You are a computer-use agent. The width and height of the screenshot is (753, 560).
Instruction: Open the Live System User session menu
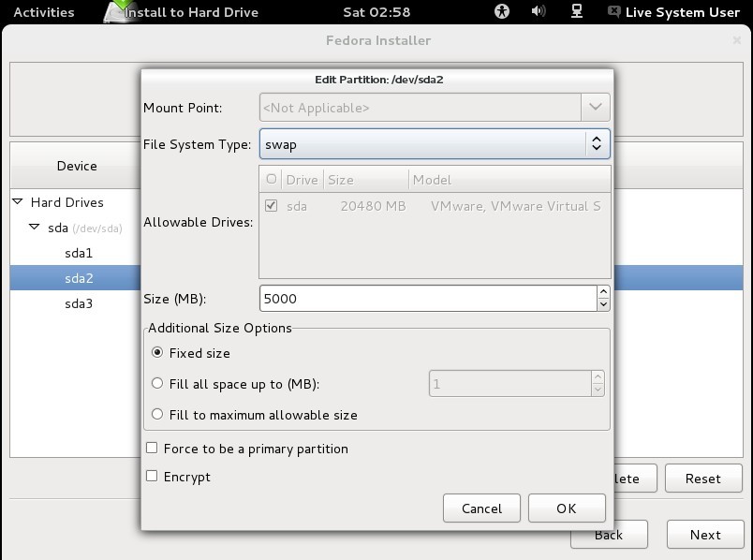(678, 12)
